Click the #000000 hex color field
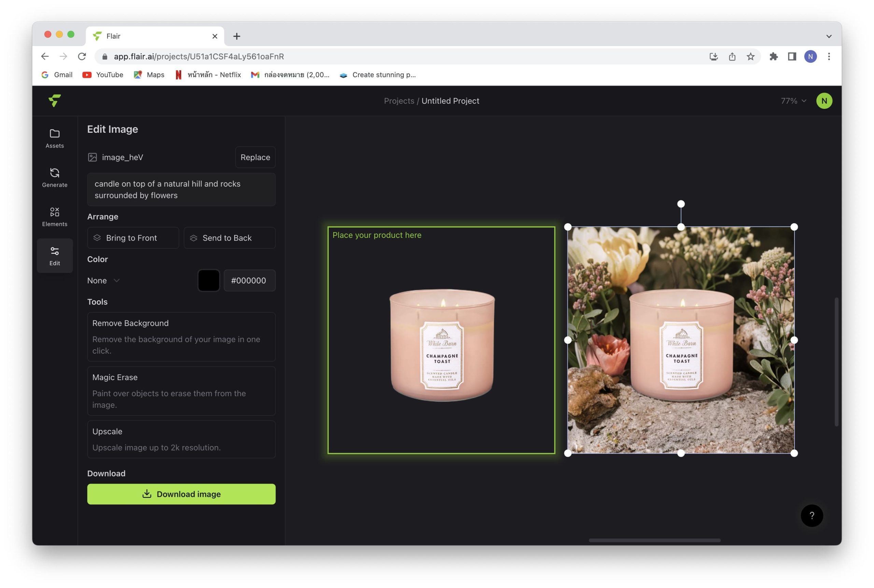The image size is (874, 588). point(249,281)
